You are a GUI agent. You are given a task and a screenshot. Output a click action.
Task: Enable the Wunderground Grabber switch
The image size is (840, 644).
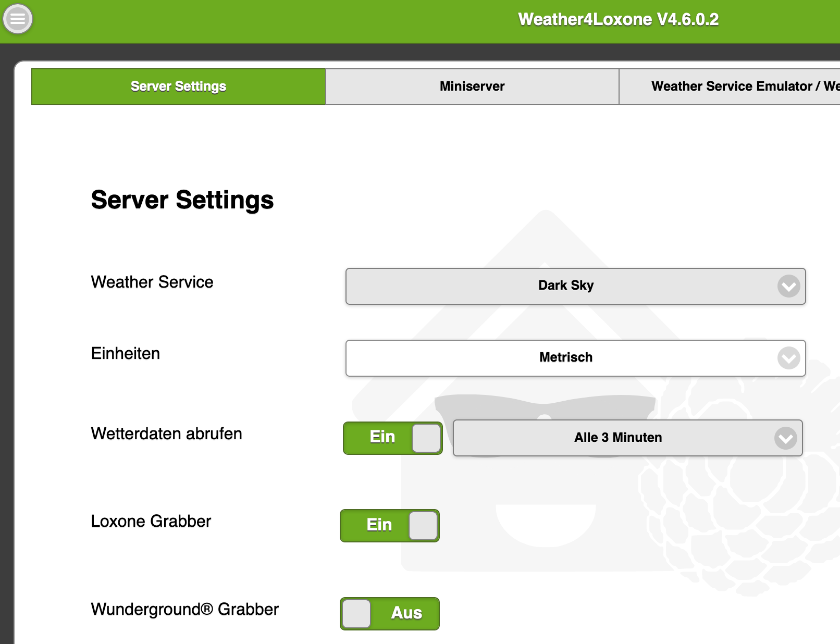coord(390,614)
